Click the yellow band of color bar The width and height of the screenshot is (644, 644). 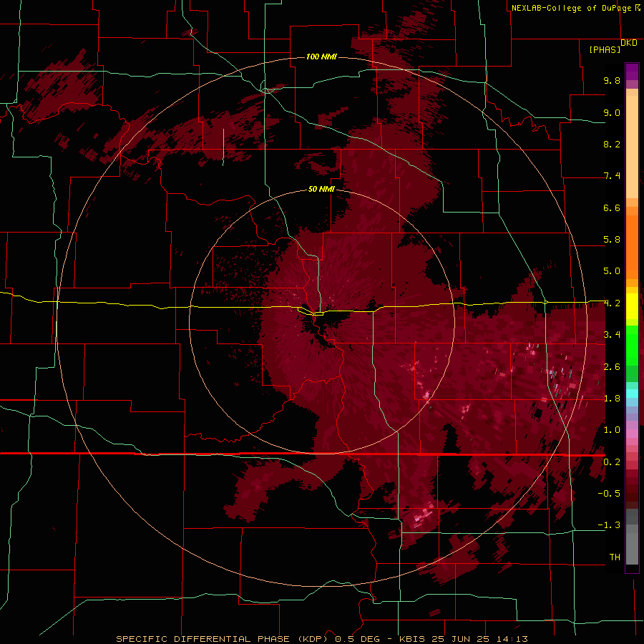pyautogui.click(x=632, y=306)
